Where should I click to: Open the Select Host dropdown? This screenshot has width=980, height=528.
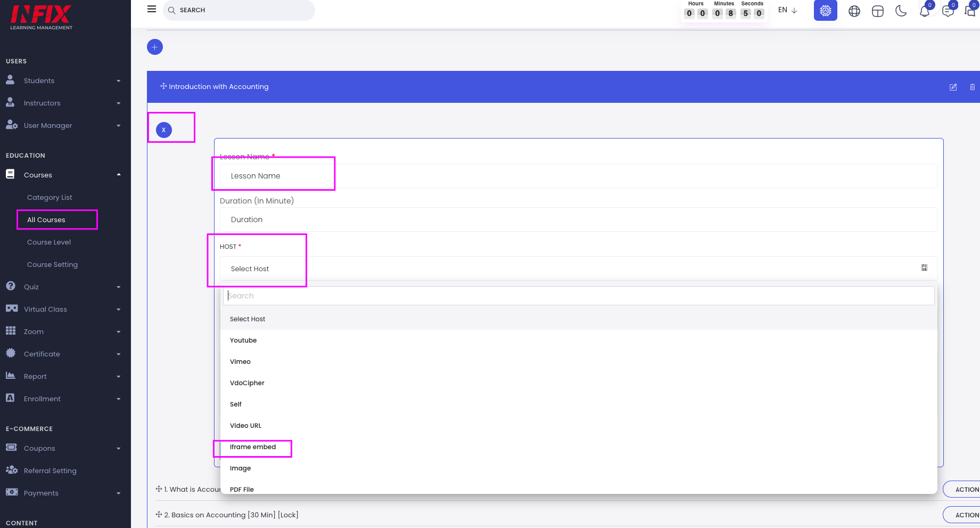point(579,269)
